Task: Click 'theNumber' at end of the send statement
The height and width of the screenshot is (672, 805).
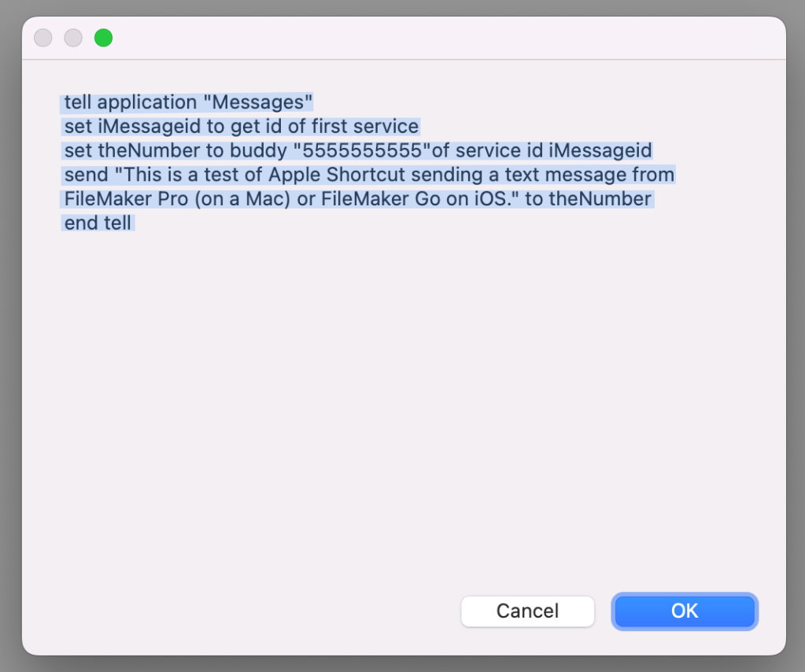Action: [x=600, y=198]
